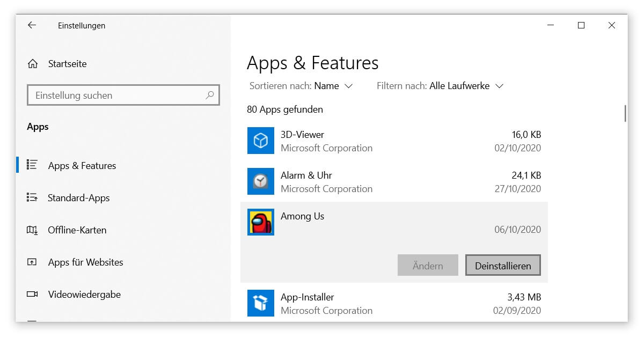Click the Startseite home icon
Viewport: 644px width, 338px height.
tap(33, 64)
